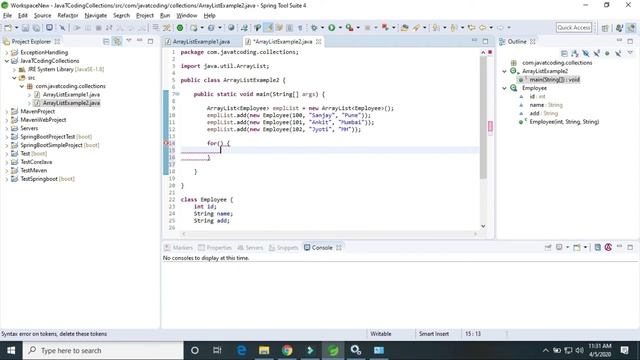Click the Pin Console icon

[x=548, y=247]
